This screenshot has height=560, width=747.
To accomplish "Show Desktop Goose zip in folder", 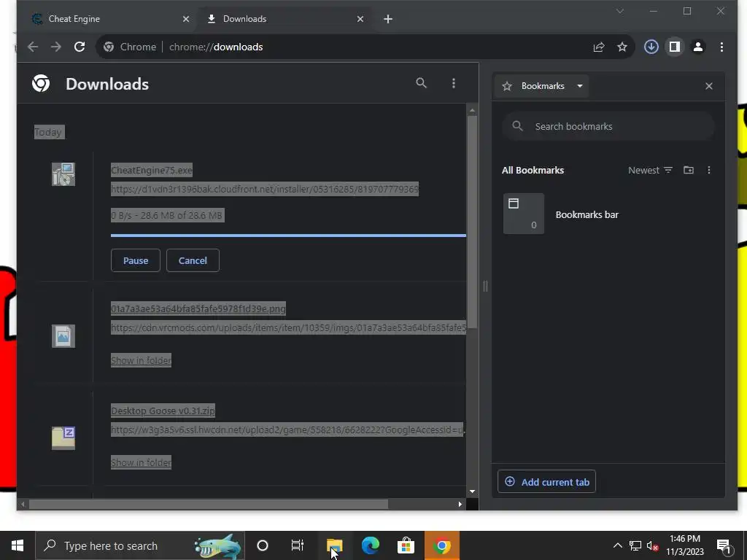I will pos(141,462).
